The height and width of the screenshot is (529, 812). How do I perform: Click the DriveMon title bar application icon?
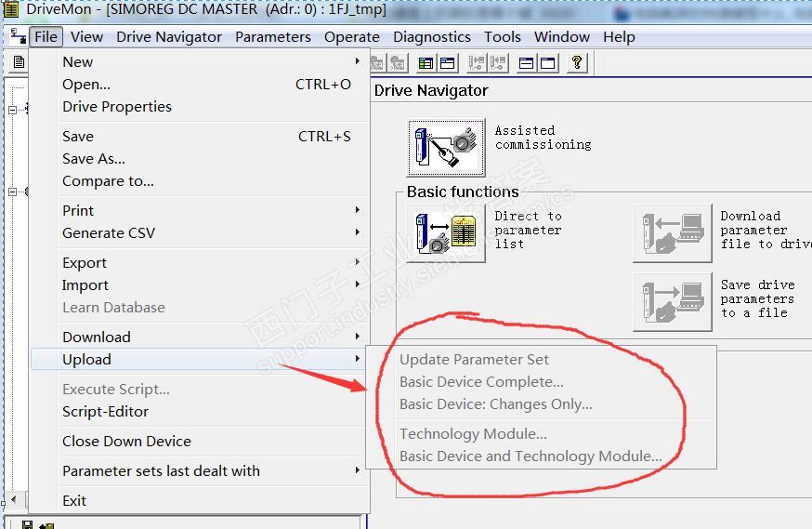11,9
